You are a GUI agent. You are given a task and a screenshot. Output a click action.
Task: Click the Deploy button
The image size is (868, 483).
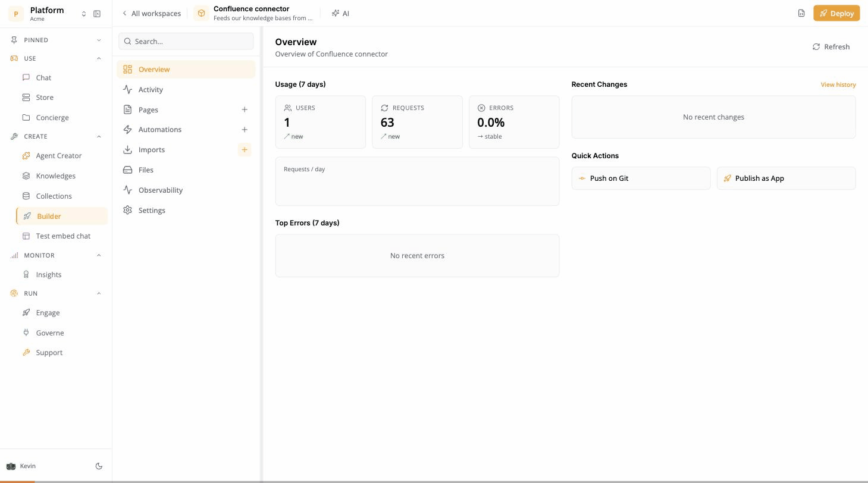[836, 13]
